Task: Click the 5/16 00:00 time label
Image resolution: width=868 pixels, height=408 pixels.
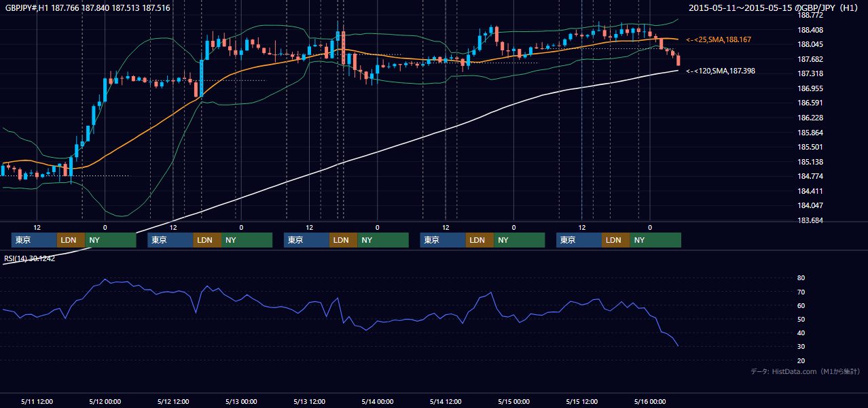Action: tap(650, 401)
